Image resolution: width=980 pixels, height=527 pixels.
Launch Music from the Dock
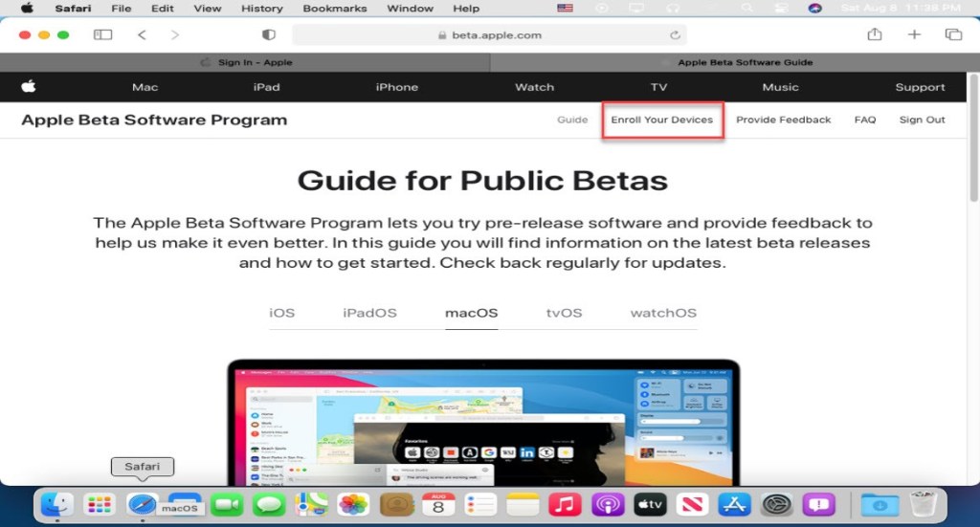(565, 504)
